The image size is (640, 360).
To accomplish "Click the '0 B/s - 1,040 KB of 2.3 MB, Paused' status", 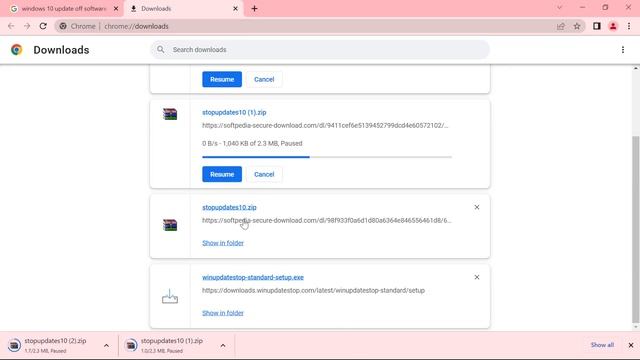I will tap(252, 143).
